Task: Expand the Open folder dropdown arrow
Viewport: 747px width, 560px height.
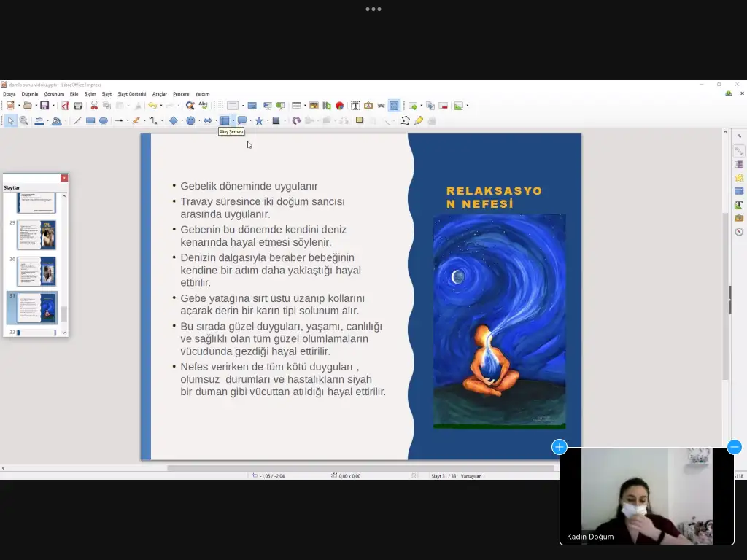Action: [x=36, y=106]
